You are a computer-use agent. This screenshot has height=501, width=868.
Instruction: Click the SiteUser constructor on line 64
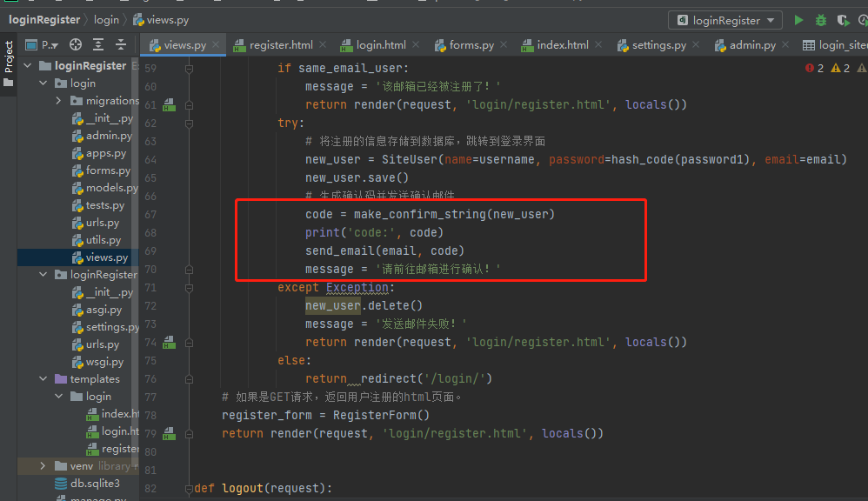410,159
